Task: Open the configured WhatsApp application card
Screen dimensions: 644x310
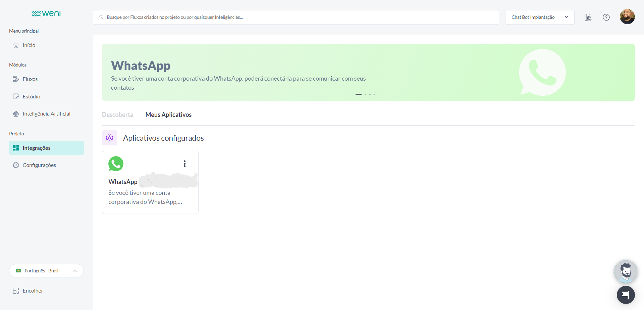Action: (x=150, y=188)
